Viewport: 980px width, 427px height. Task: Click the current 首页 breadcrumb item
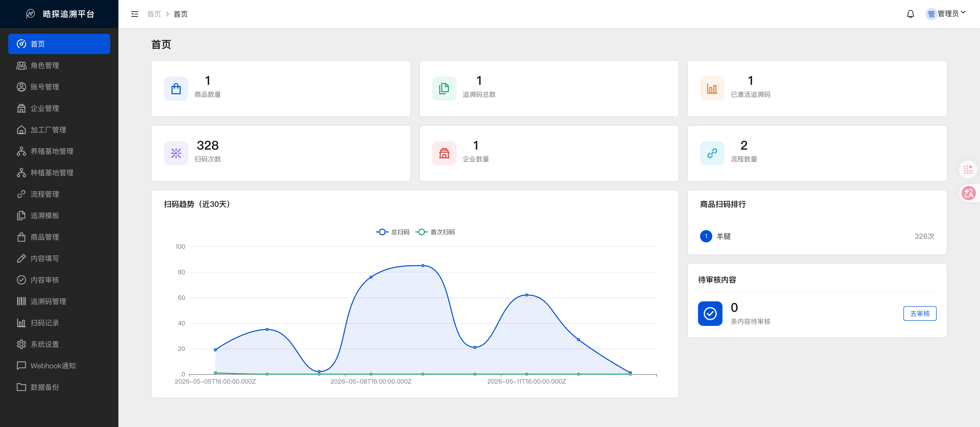click(x=181, y=14)
